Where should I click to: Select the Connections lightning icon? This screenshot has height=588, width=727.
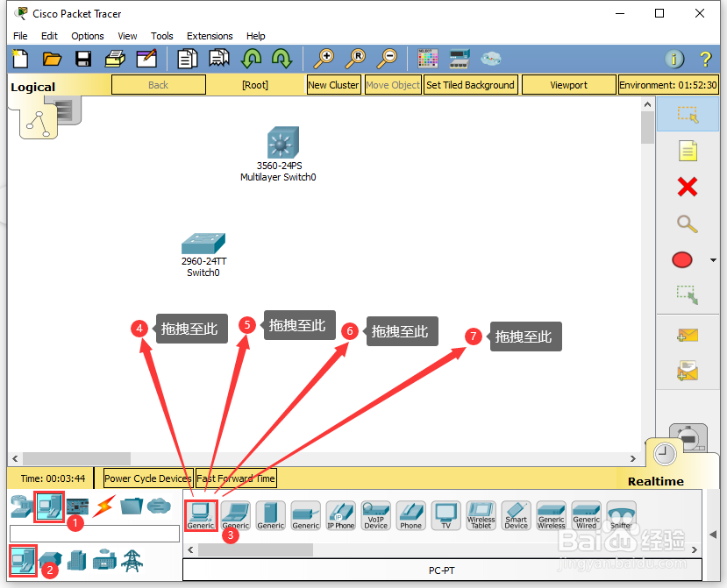(103, 507)
